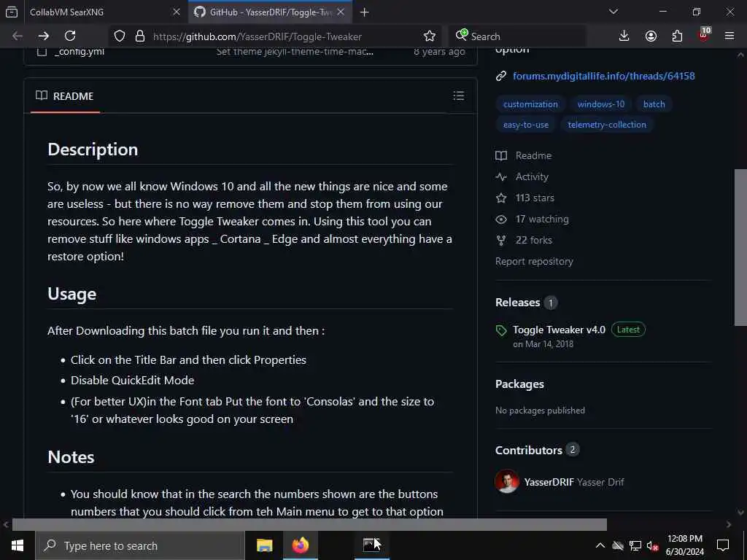Screen dimensions: 747x560
Task: Expand the list all tabs chevron
Action: [x=614, y=12]
